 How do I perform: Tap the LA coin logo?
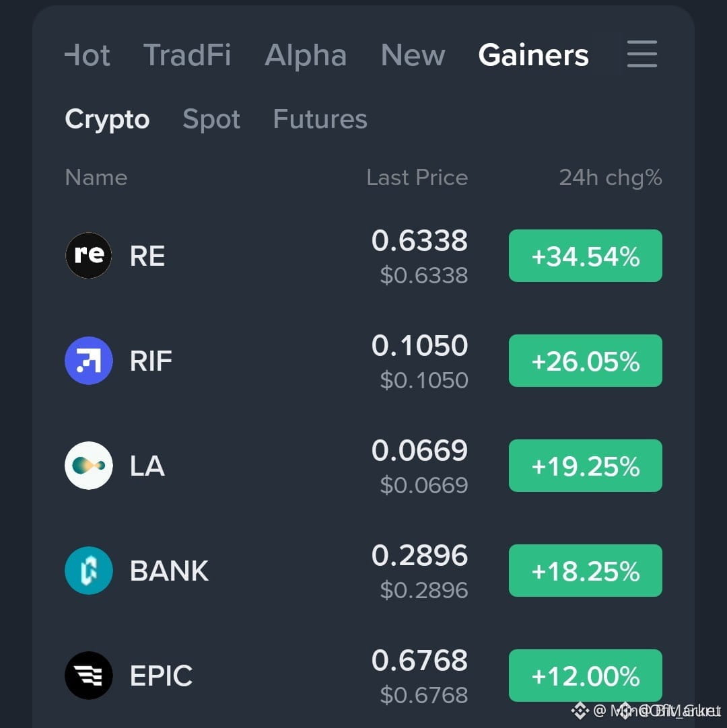coord(88,465)
